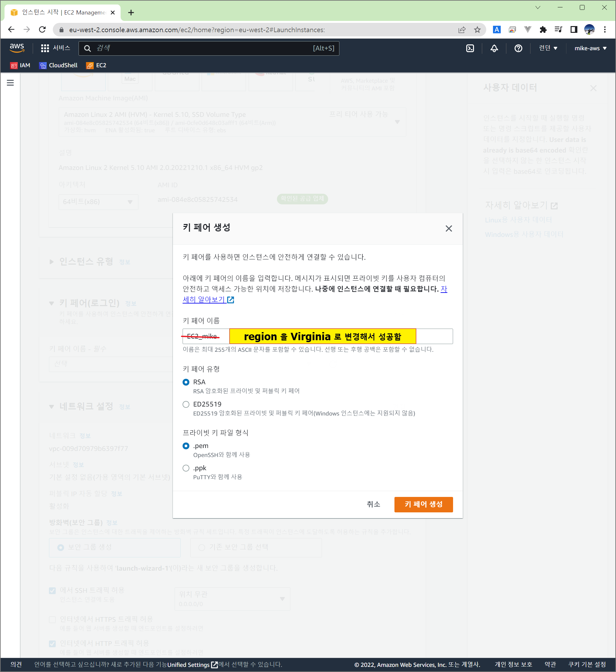The image size is (616, 672).
Task: Open the CloudShell terminal icon in navbar
Action: [x=470, y=48]
